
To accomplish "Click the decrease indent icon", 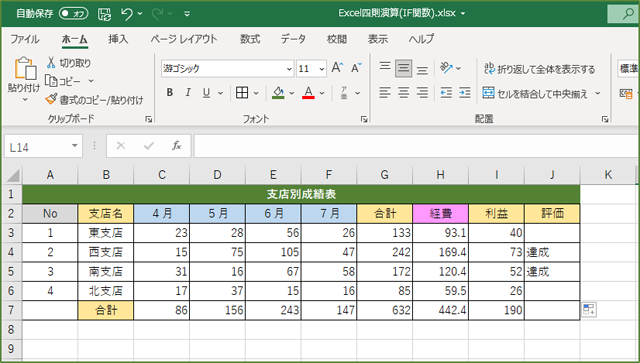I will point(446,93).
